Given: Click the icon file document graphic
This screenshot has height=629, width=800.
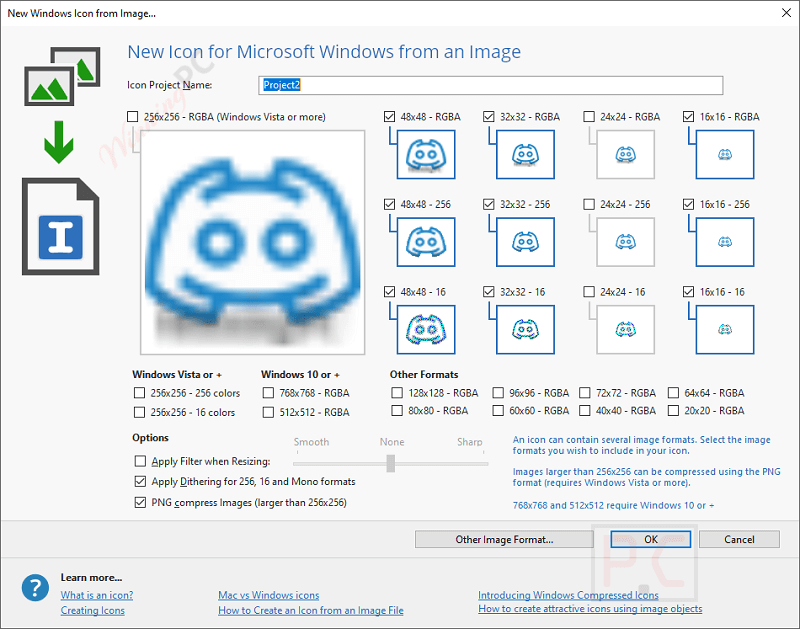Looking at the screenshot, I should [60, 227].
